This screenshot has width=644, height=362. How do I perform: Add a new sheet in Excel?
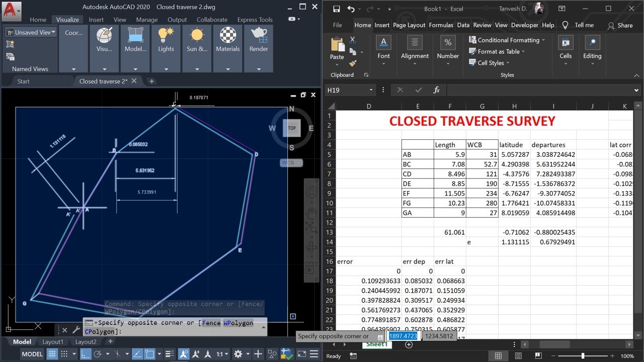click(x=409, y=344)
